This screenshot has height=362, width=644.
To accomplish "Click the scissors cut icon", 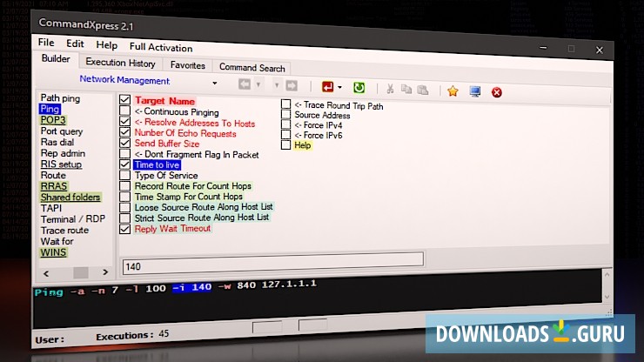I will click(390, 89).
